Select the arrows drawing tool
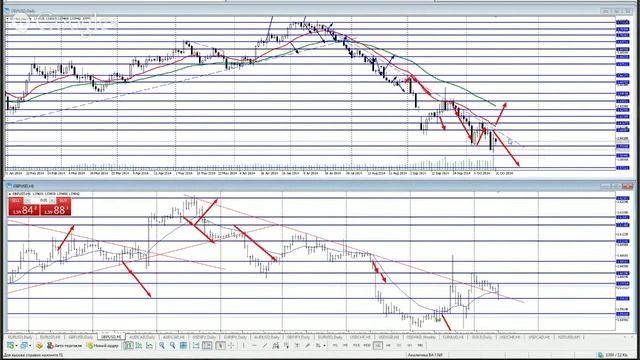The width and height of the screenshot is (640, 360). click(318, 346)
